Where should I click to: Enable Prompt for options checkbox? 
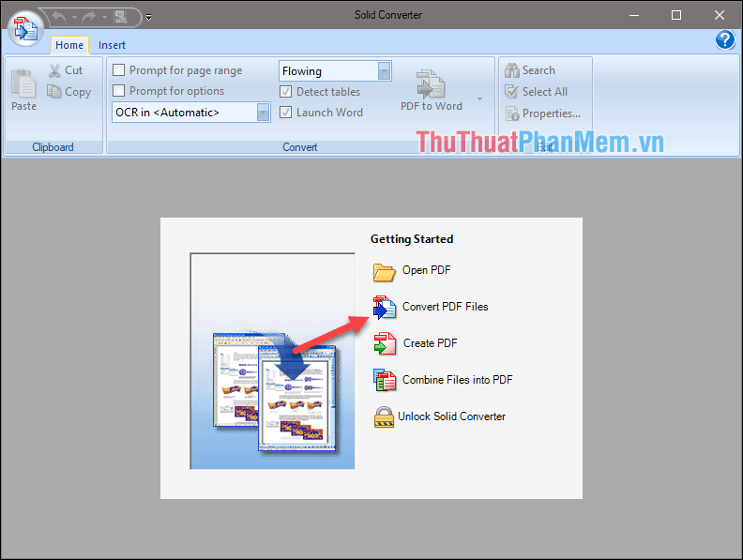pyautogui.click(x=118, y=90)
